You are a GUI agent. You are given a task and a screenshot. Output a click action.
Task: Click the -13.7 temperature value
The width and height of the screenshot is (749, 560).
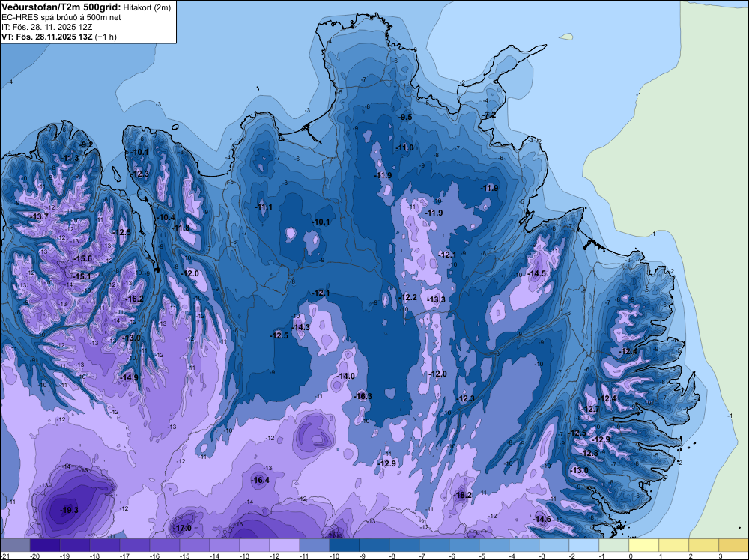pos(40,216)
